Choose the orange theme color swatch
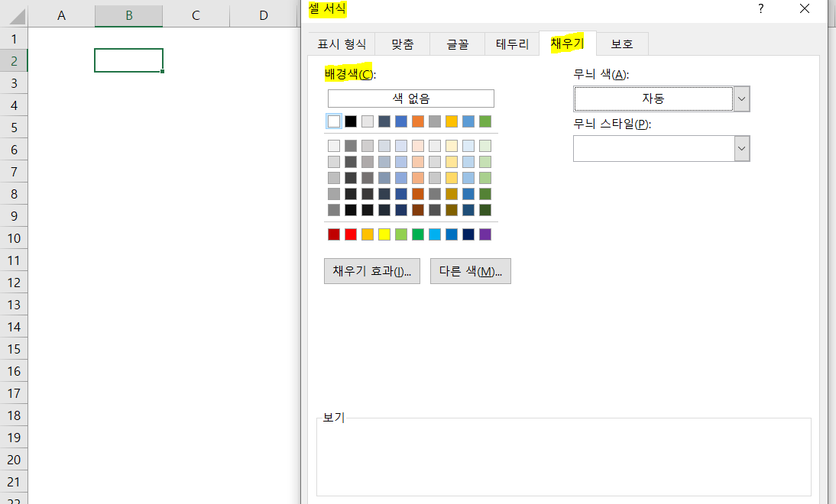 [418, 121]
